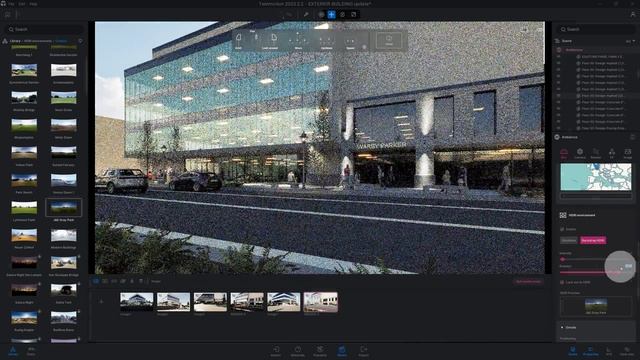This screenshot has height=360, width=640.
Task: Switch to the Env ambience tab
Action: pos(564,153)
